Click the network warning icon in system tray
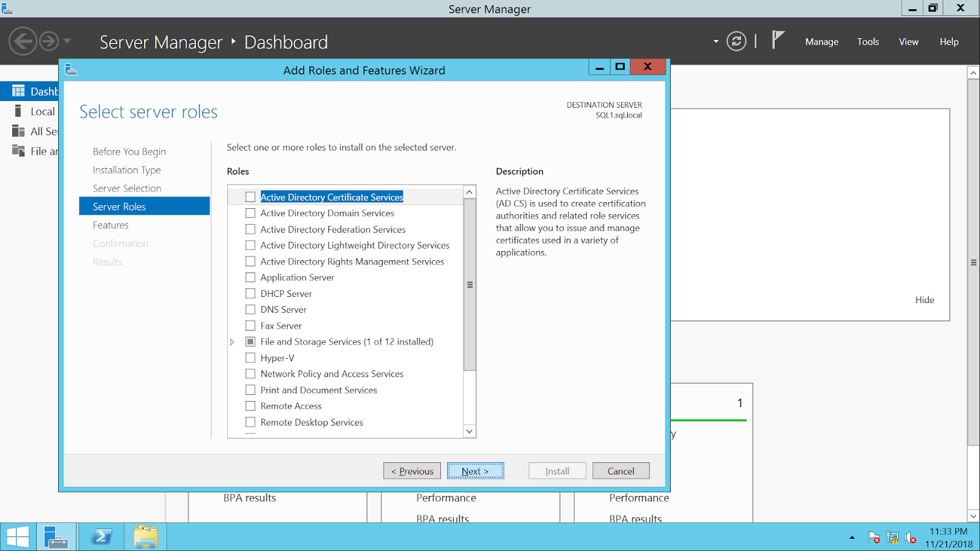 892,537
